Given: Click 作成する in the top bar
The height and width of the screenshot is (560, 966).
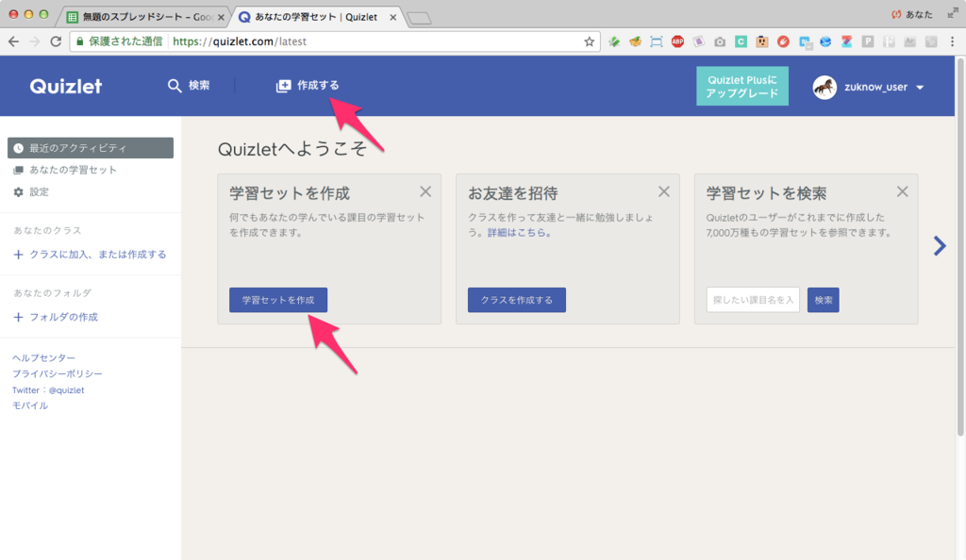Looking at the screenshot, I should pyautogui.click(x=308, y=86).
